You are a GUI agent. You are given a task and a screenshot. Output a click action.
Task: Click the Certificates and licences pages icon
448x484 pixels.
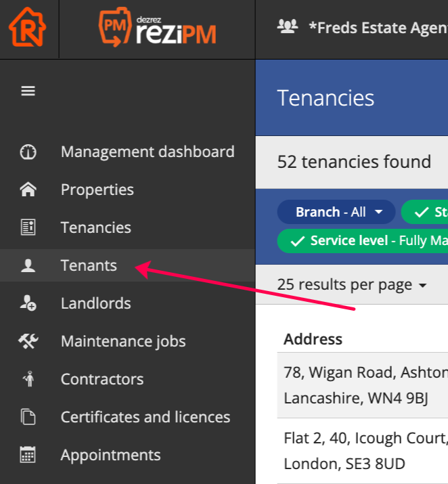point(28,417)
